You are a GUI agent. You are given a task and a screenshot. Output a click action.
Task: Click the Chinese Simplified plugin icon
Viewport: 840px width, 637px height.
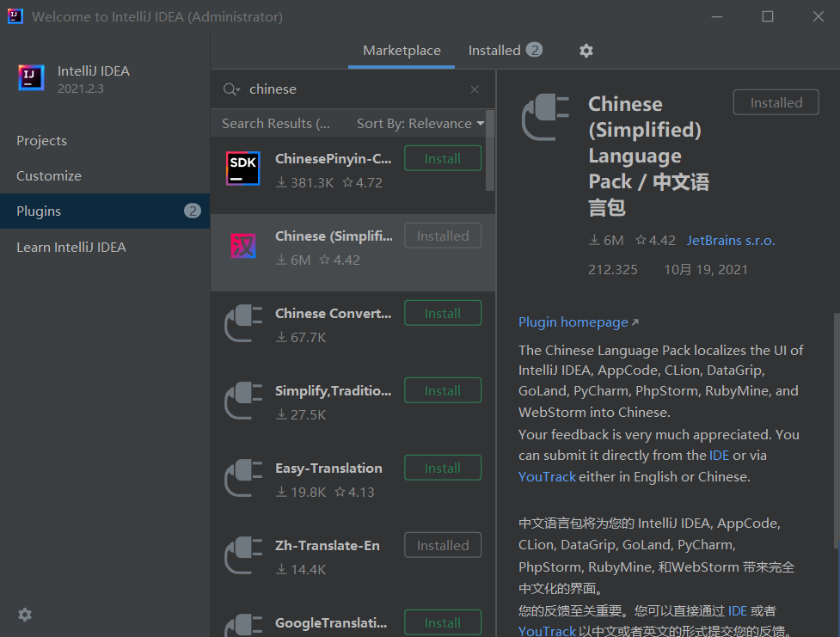(242, 246)
